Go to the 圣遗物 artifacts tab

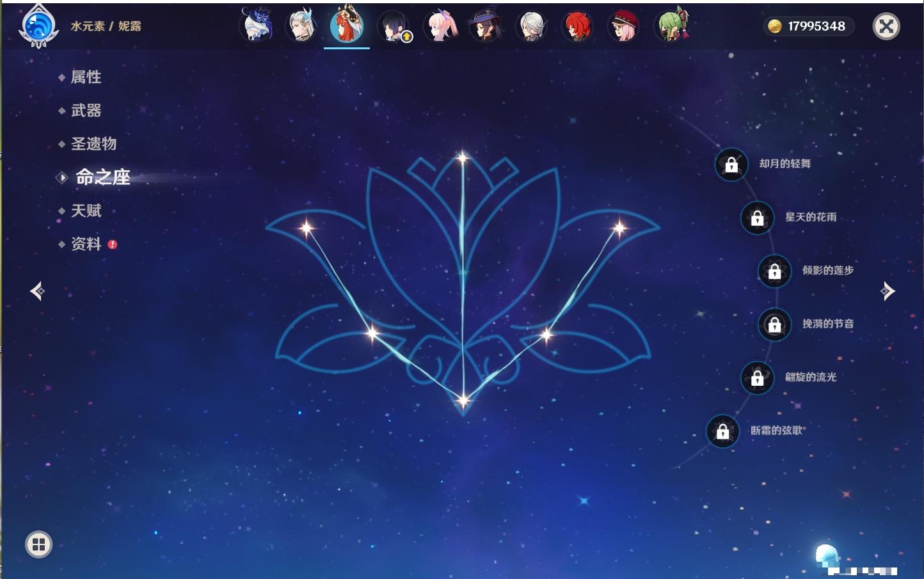(93, 144)
